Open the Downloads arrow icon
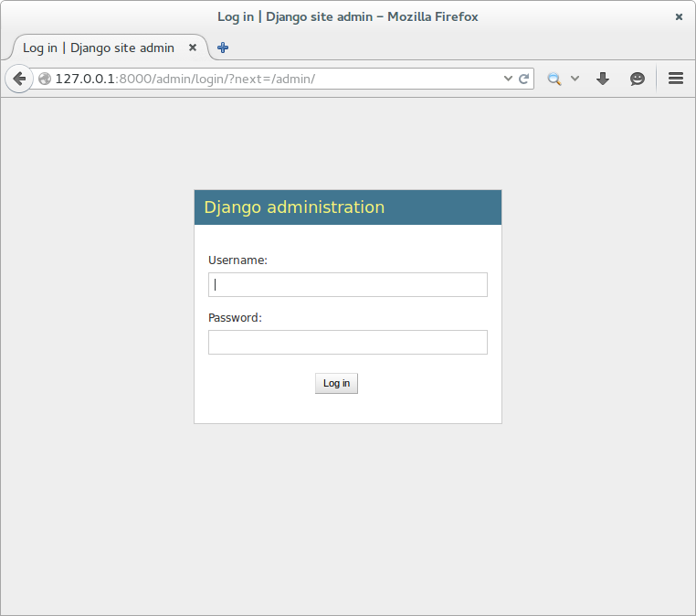 pos(602,79)
